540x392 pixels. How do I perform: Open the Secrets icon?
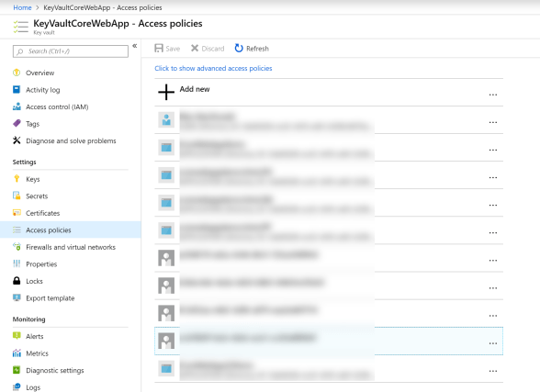17,196
